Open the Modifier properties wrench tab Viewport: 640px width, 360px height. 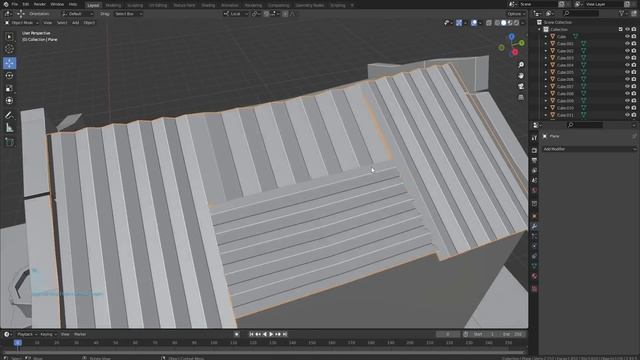coord(534,226)
